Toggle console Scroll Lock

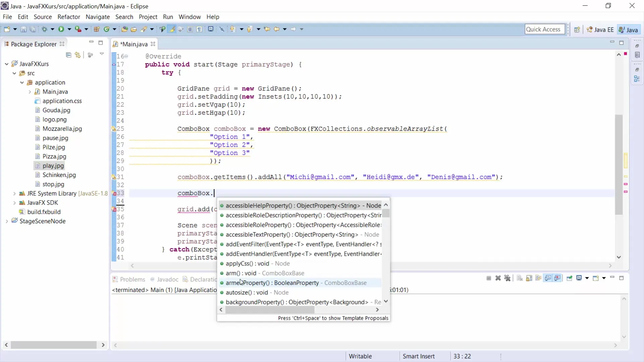pos(529,278)
